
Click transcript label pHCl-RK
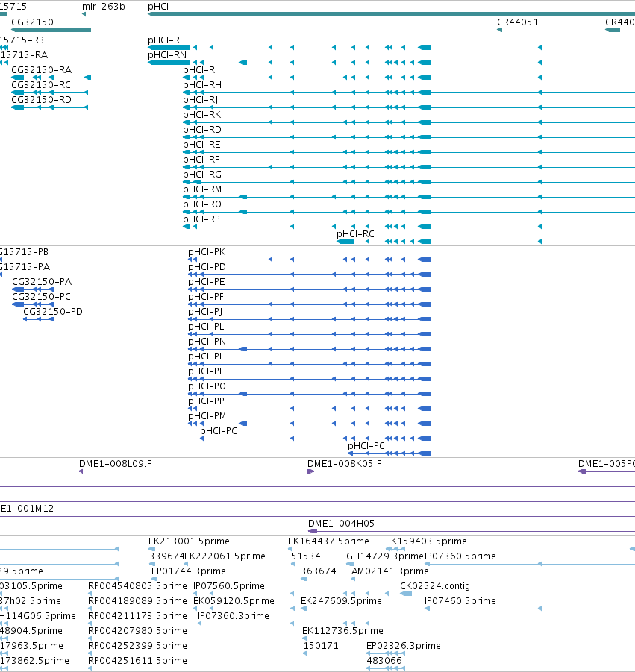point(202,114)
